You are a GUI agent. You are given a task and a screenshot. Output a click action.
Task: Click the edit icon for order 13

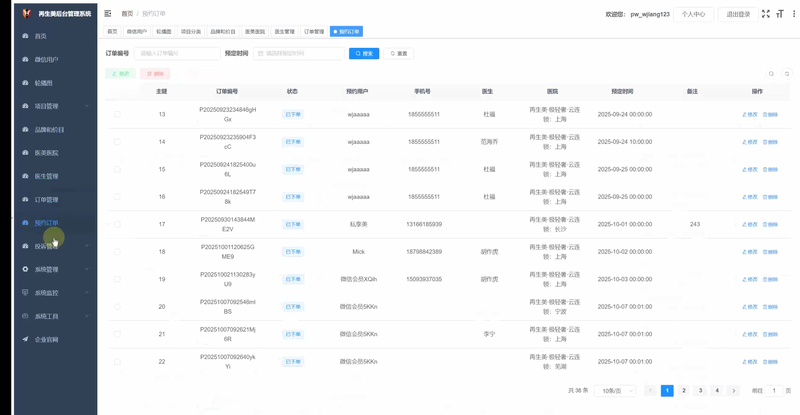coord(750,115)
